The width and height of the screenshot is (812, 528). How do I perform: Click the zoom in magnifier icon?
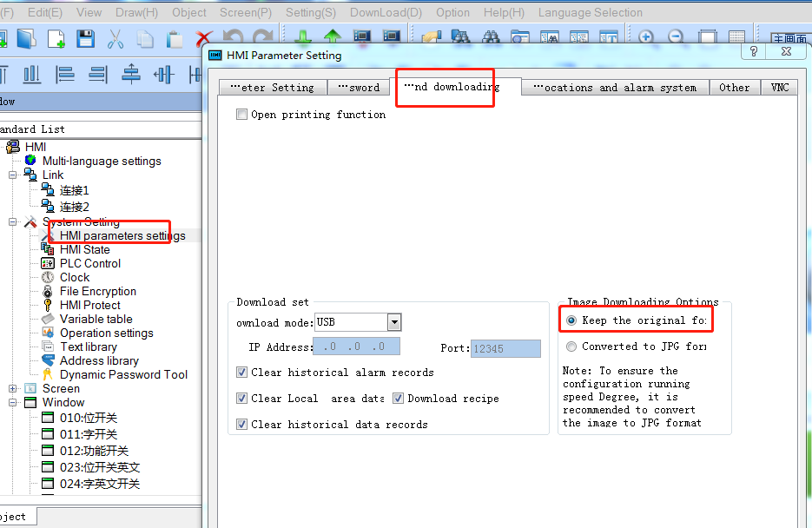tap(645, 38)
